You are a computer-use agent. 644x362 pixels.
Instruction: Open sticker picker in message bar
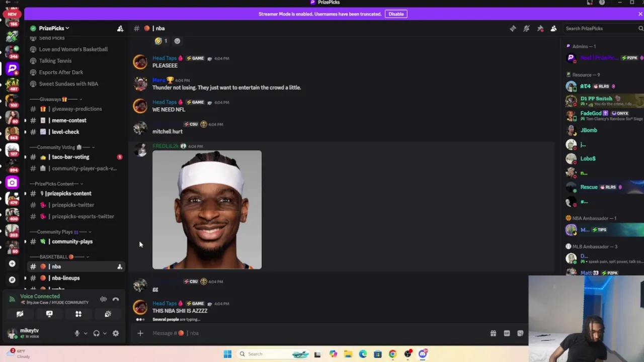tap(520, 333)
